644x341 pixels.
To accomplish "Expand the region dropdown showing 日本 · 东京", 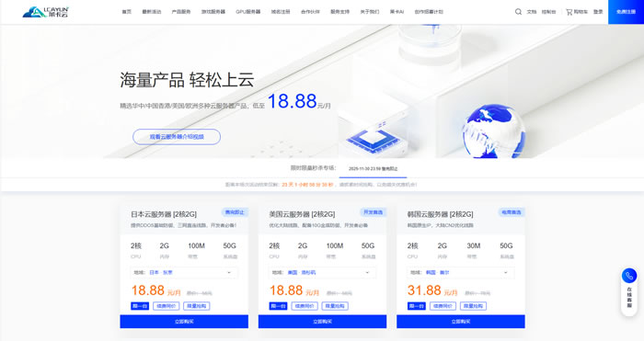I will pyautogui.click(x=183, y=272).
